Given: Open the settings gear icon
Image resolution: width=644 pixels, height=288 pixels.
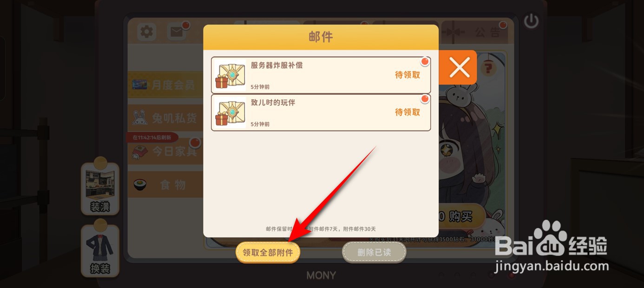Looking at the screenshot, I should click(147, 32).
